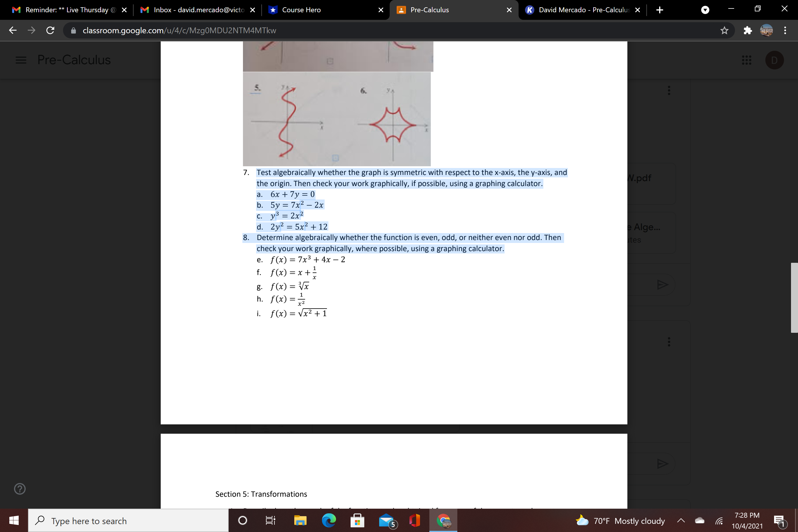Click the Pre-Calculus class title link
The image size is (798, 532).
coord(74,60)
